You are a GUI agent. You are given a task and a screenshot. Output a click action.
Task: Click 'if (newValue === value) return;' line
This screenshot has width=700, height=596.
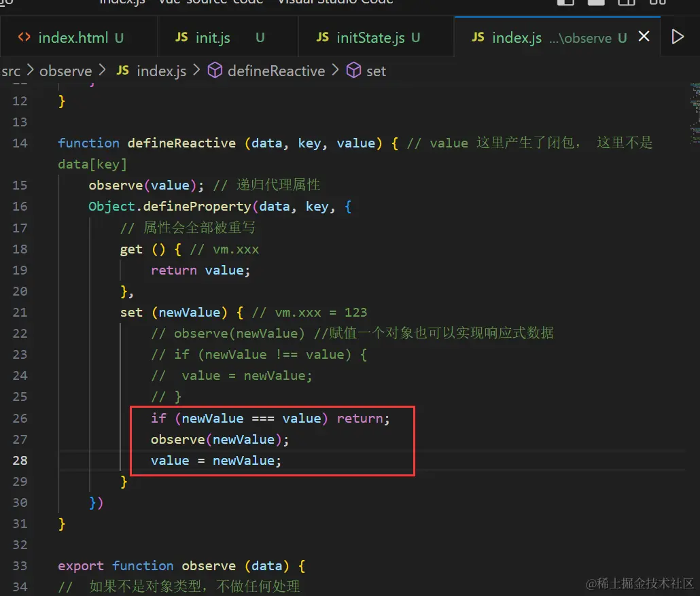[270, 419]
